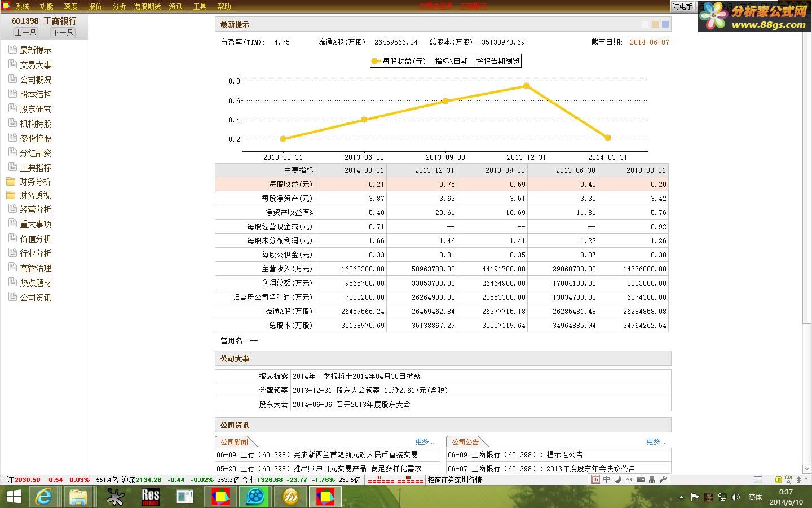Click the wrench settings icon in status bar

[x=663, y=480]
